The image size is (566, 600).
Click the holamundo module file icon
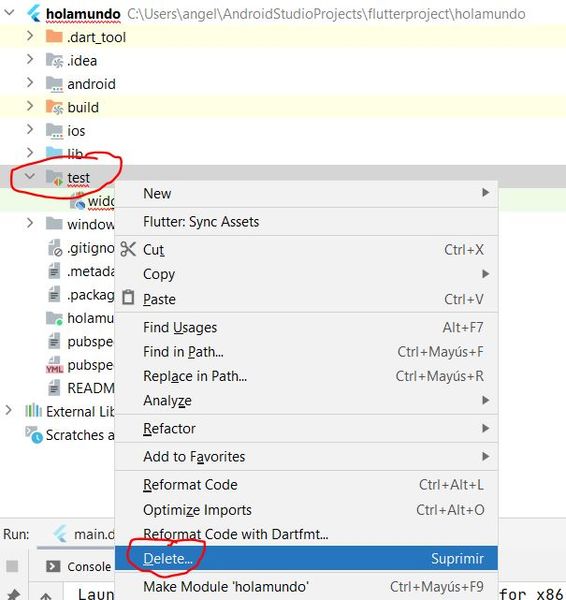click(54, 318)
